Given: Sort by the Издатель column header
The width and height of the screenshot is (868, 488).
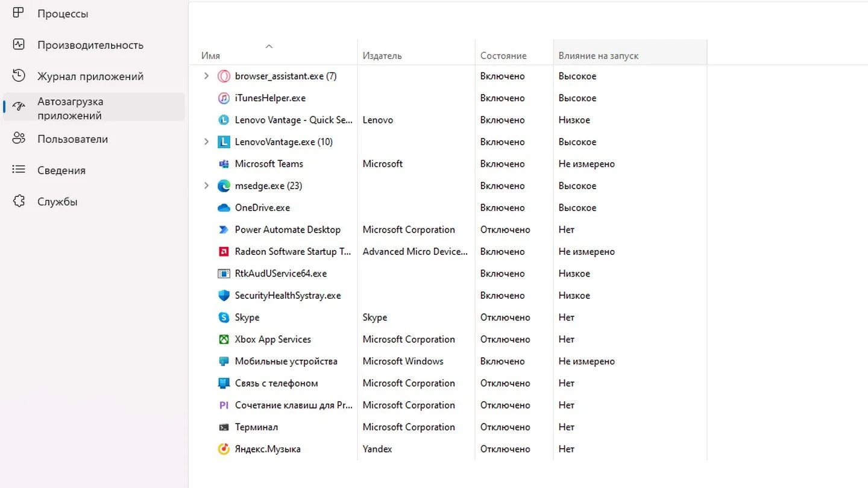Looking at the screenshot, I should point(382,55).
